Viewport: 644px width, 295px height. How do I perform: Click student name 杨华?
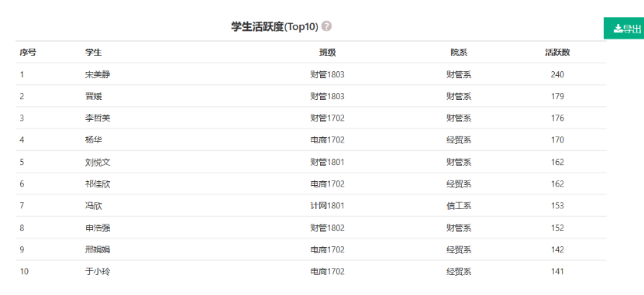tap(94, 140)
